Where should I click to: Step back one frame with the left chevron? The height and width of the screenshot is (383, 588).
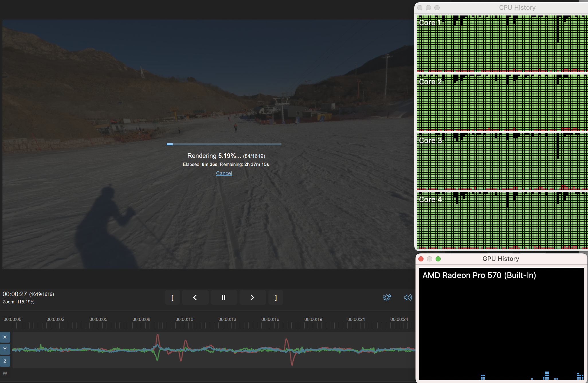195,298
